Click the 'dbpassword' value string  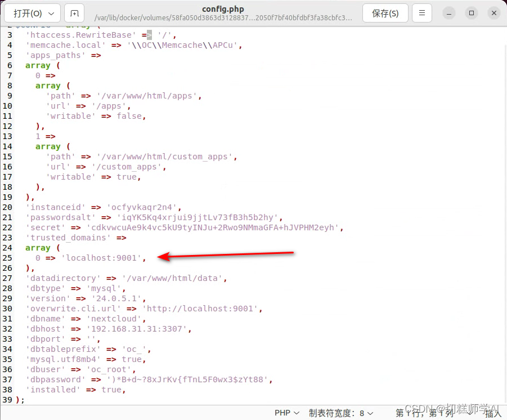point(187,379)
